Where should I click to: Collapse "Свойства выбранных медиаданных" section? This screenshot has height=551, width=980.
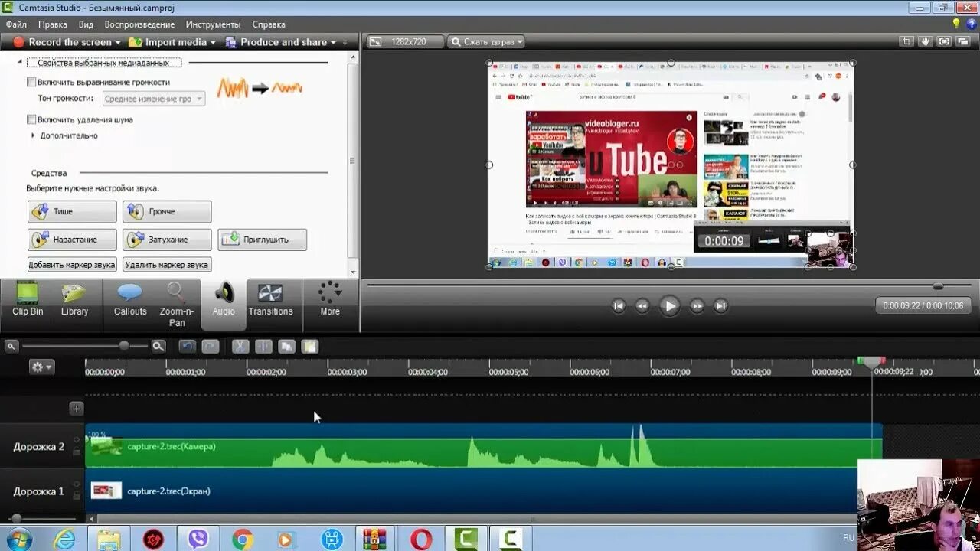(x=20, y=63)
